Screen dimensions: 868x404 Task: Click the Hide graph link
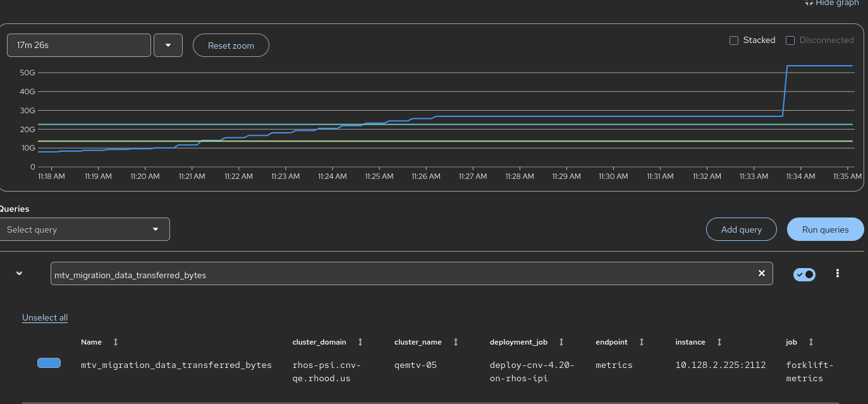[831, 3]
